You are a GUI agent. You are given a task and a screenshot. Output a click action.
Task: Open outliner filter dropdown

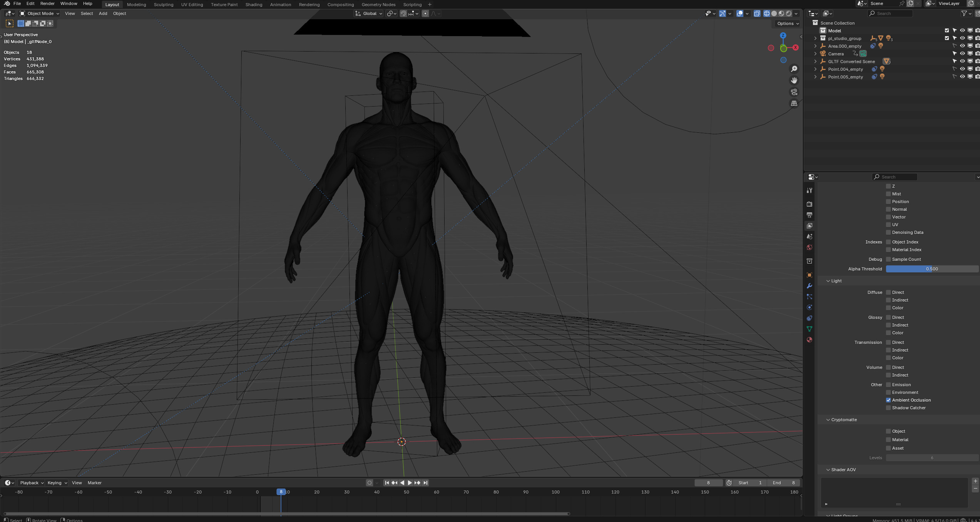[x=966, y=13]
